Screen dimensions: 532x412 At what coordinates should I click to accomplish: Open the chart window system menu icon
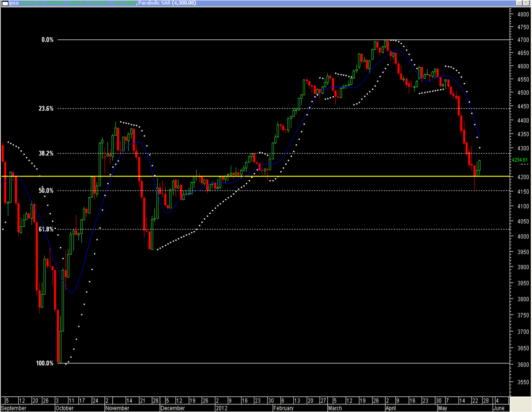point(5,3)
